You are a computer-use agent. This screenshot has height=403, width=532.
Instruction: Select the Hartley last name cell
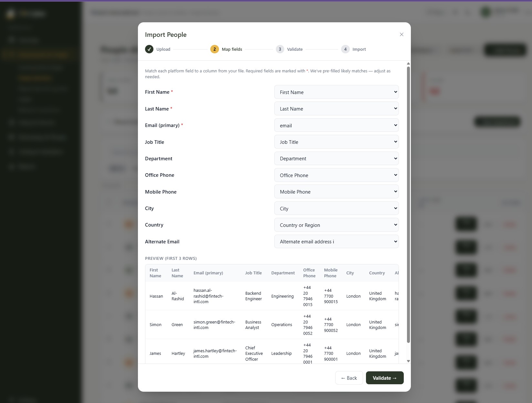pos(178,353)
